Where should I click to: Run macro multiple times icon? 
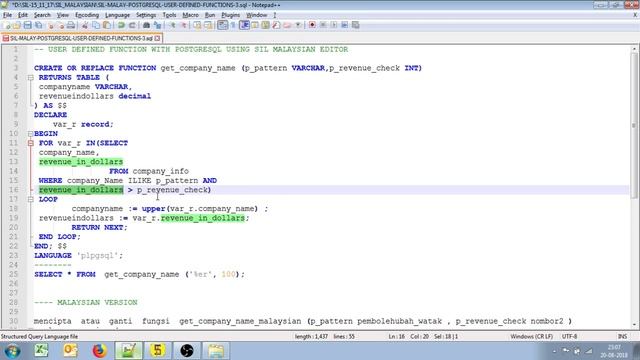click(x=345, y=25)
